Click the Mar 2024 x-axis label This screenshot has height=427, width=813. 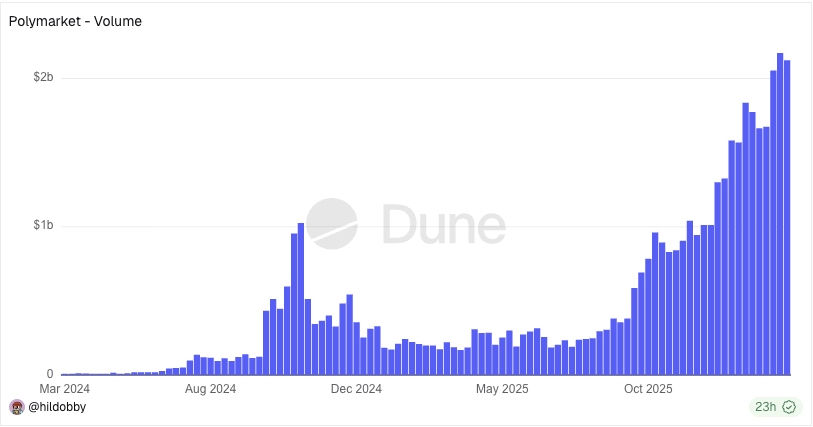pos(64,389)
